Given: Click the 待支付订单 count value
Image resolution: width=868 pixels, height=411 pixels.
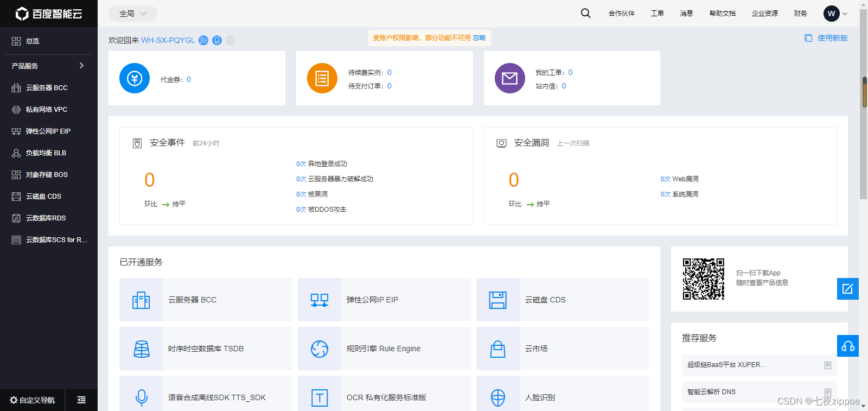Looking at the screenshot, I should (x=390, y=86).
